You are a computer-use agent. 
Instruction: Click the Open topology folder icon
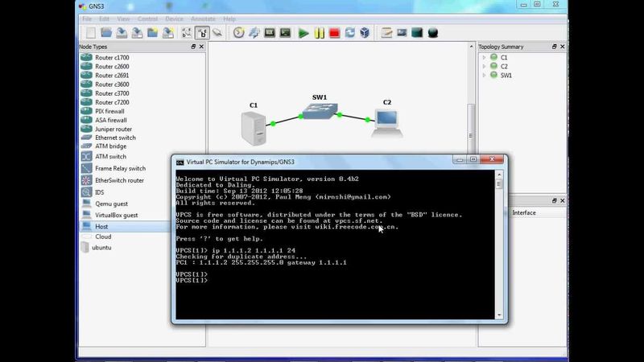tap(106, 33)
